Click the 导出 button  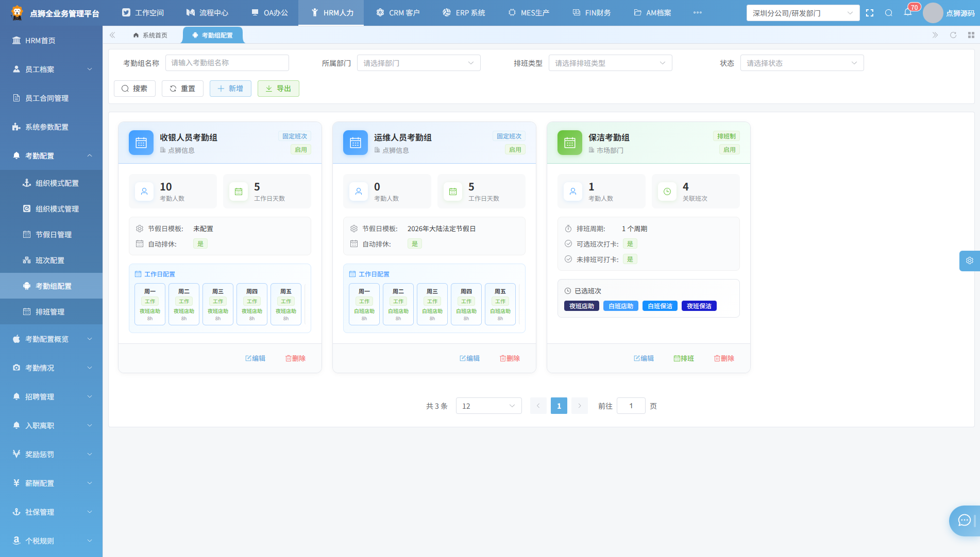pyautogui.click(x=278, y=89)
